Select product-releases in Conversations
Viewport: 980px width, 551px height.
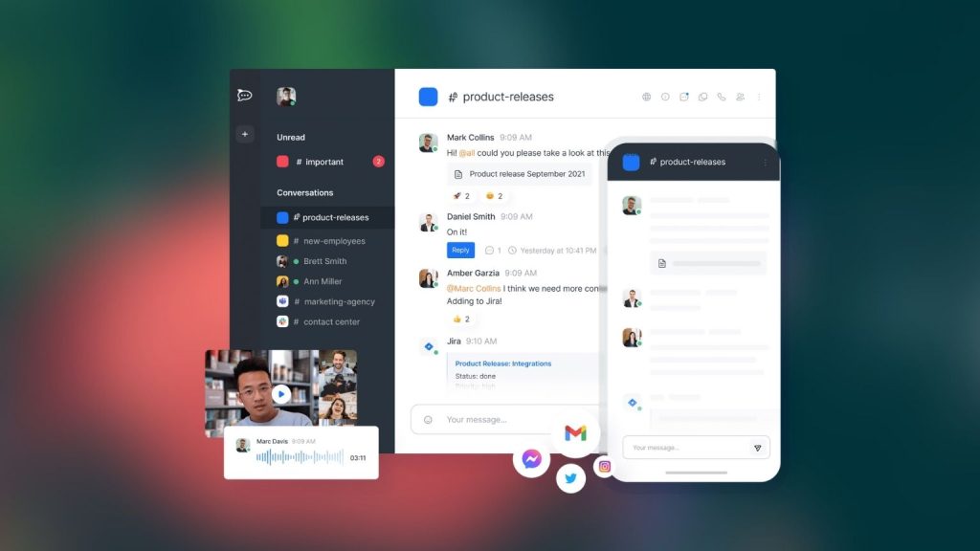(x=327, y=217)
